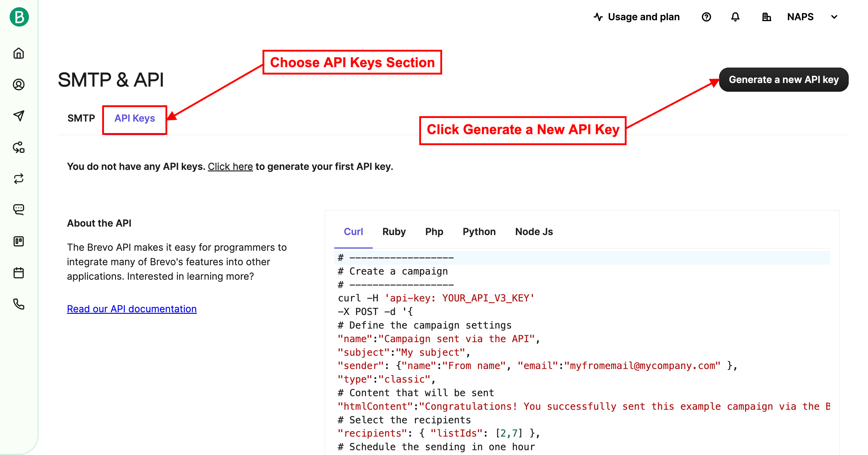This screenshot has height=455, width=868.
Task: Open Read our API documentation link
Action: pos(132,309)
